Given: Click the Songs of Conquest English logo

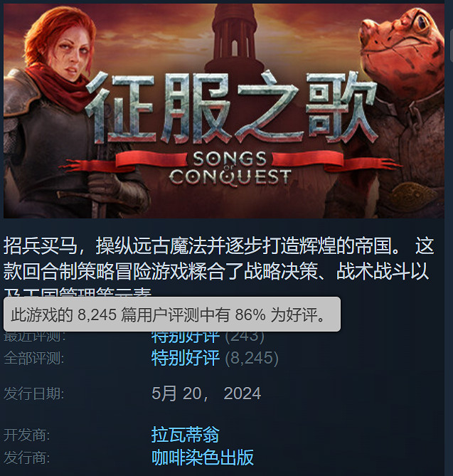Looking at the screenshot, I should point(230,169).
